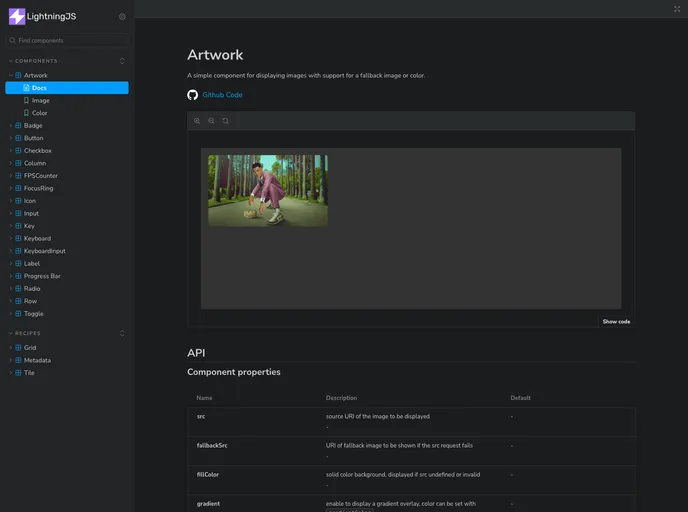Screen dimensions: 688x512
Task: Open the Checkbox component entry
Action: coord(38,150)
